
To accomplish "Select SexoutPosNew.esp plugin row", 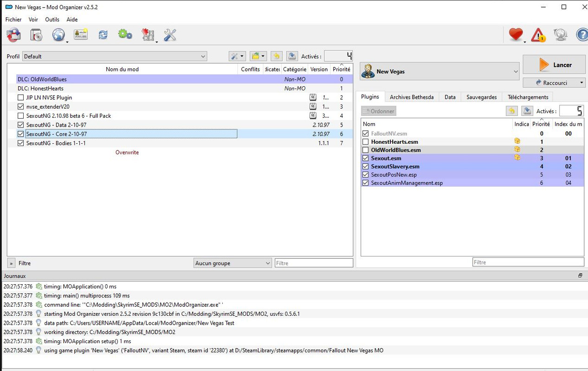I will tap(472, 175).
